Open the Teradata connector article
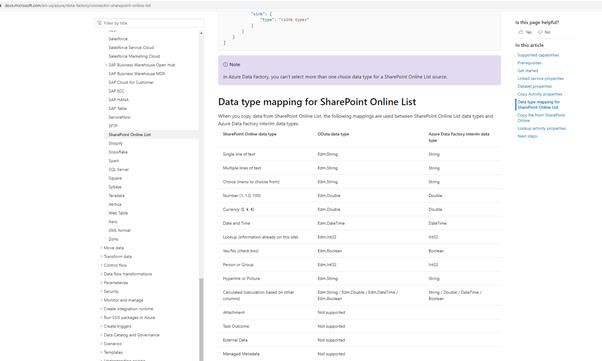This screenshot has height=361, width=602. tap(116, 195)
